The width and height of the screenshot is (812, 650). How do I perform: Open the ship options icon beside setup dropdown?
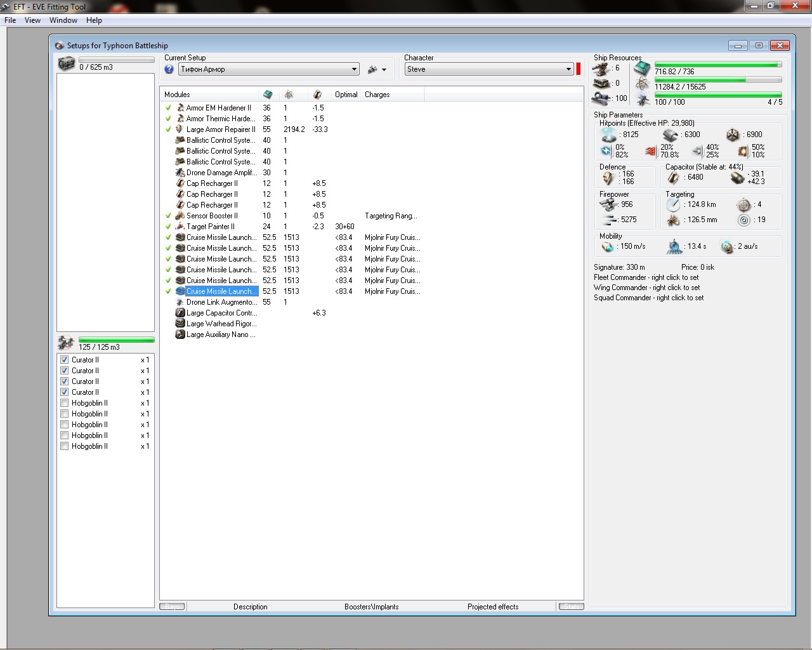[372, 69]
